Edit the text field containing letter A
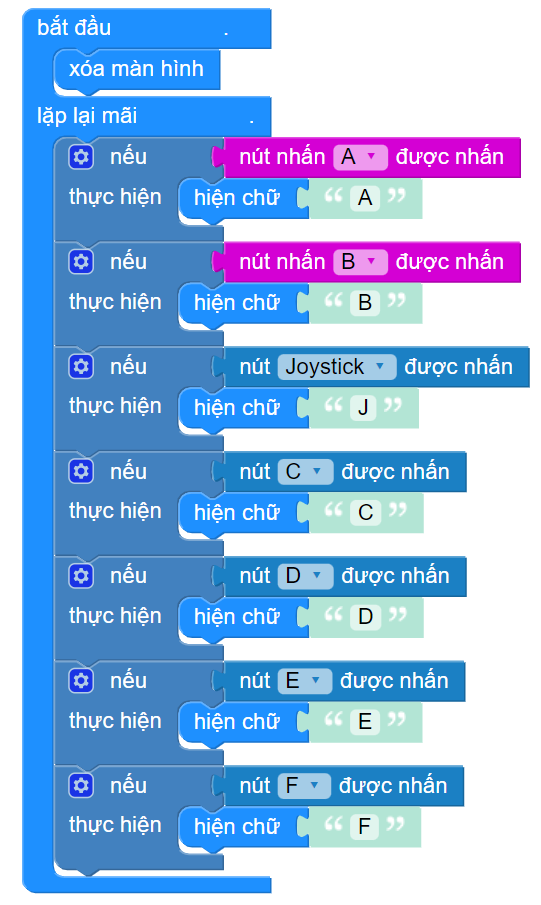The image size is (541, 905). pos(365,199)
